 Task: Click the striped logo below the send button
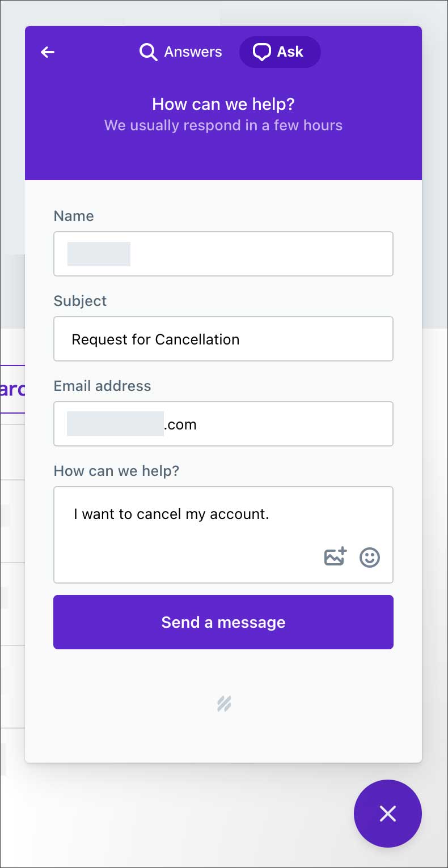point(224,704)
